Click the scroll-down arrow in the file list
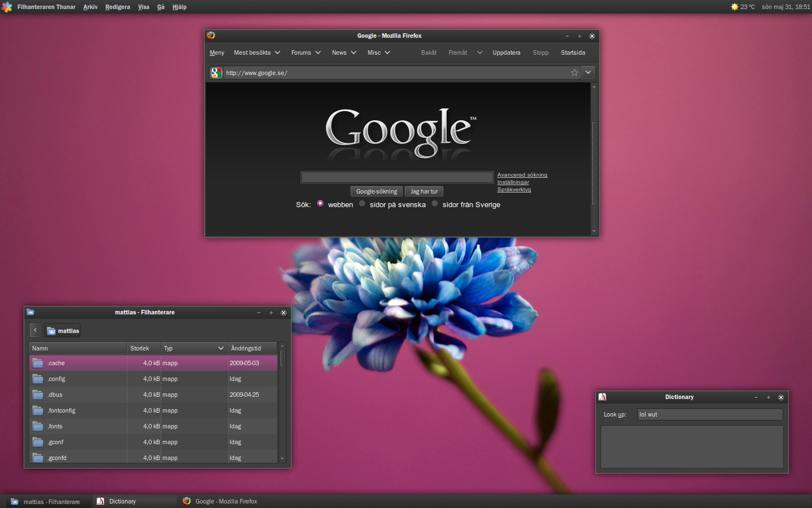812x508 pixels. pyautogui.click(x=283, y=458)
